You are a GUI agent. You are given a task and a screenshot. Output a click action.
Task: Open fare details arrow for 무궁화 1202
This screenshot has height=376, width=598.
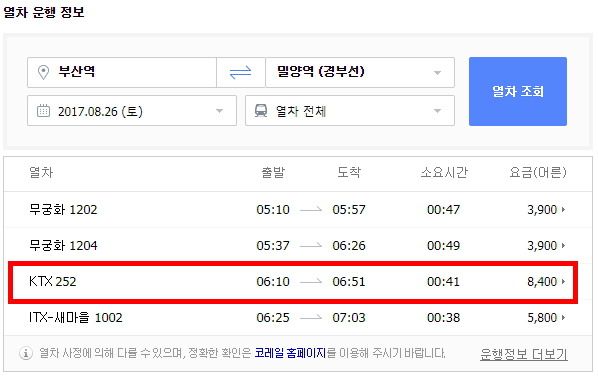coord(563,209)
